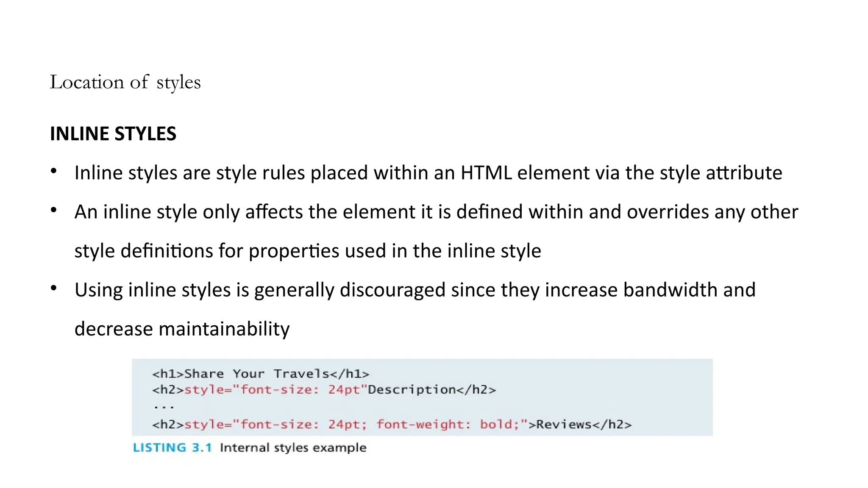
Task: Click the '<h1>Share Your Travels</h1>' code line
Action: pos(261,374)
